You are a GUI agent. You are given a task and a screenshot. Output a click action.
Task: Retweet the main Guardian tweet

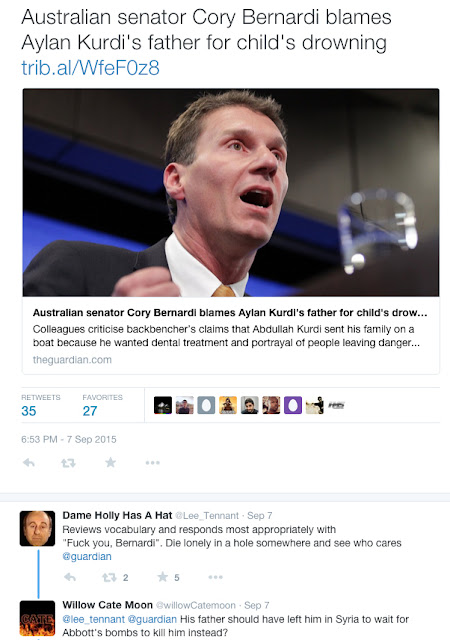68,463
